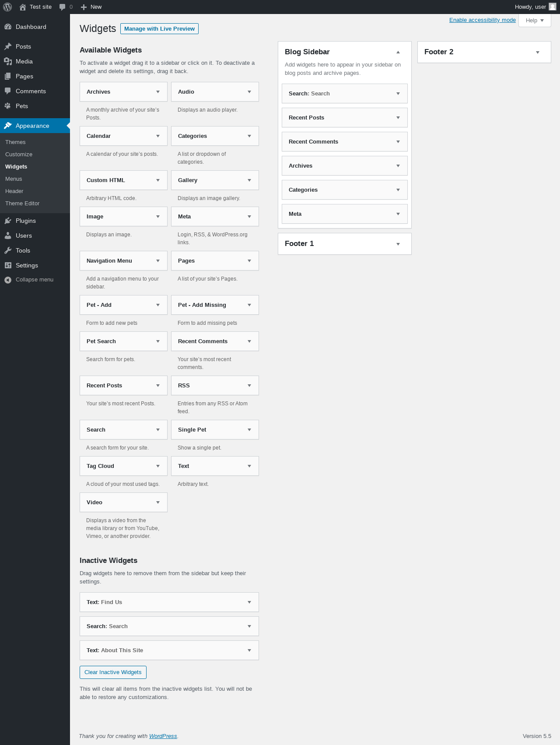
Task: Click the Image available widget
Action: tap(123, 217)
